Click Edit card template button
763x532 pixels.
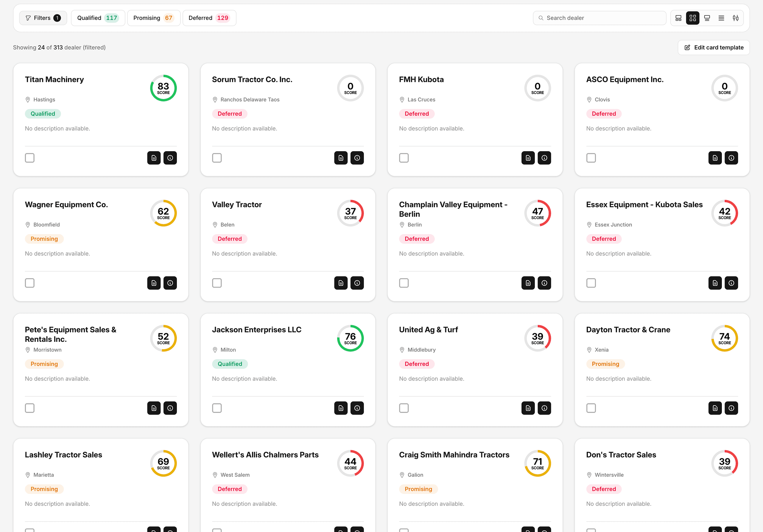pos(714,48)
